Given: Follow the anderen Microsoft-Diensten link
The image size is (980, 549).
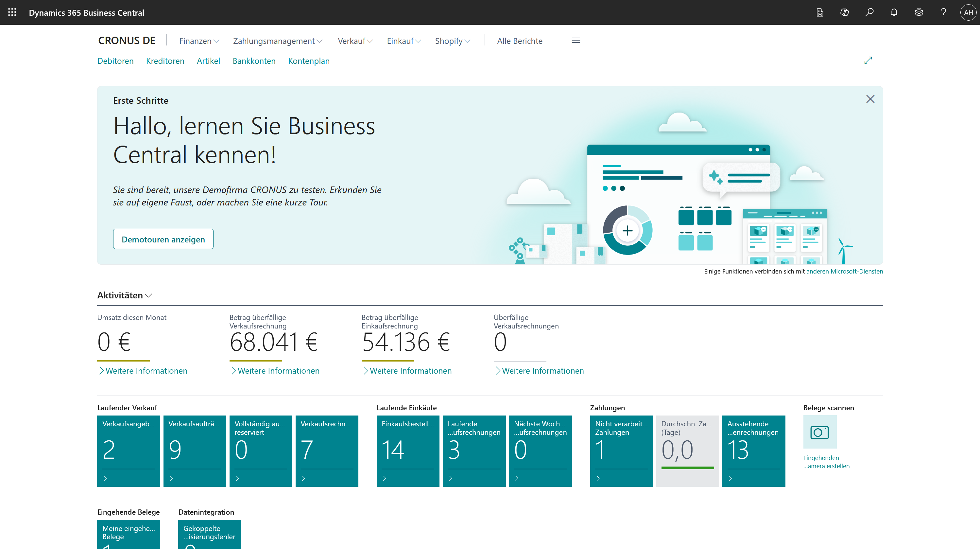Looking at the screenshot, I should click(845, 271).
